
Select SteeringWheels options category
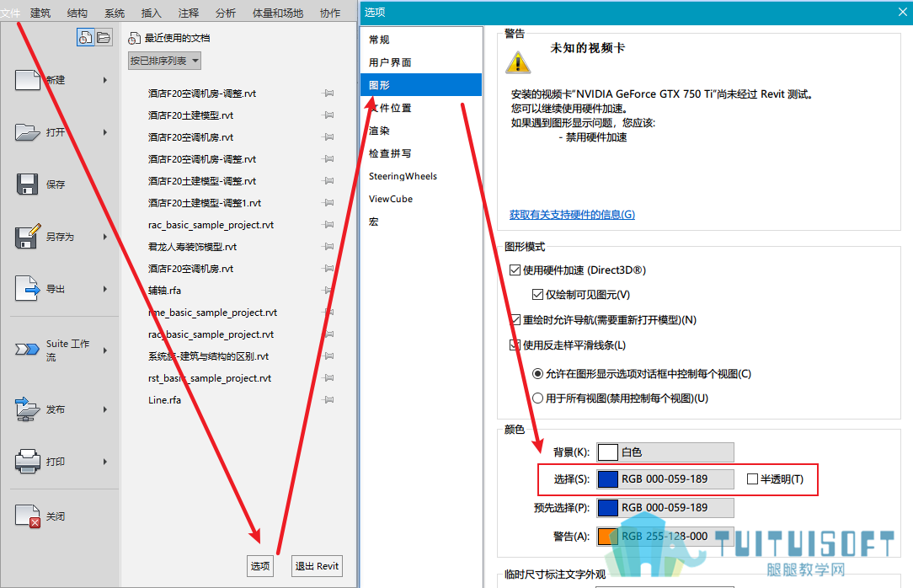421,176
